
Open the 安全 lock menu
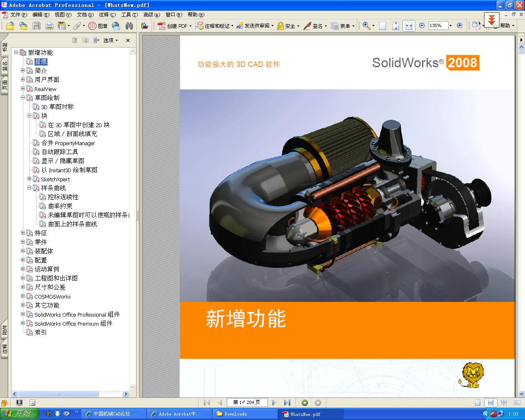click(x=288, y=26)
